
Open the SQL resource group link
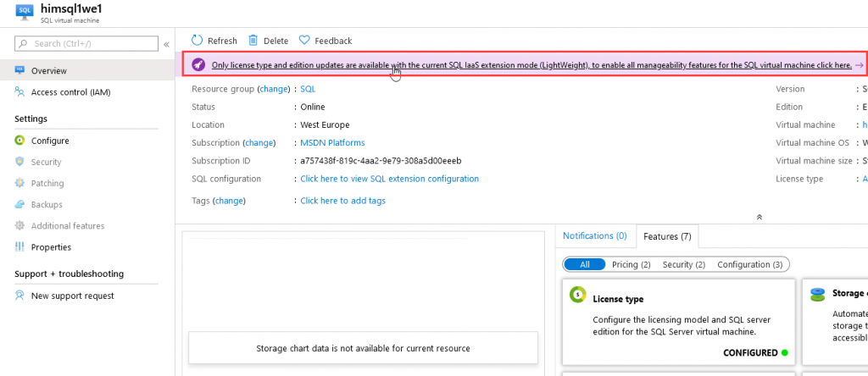[x=308, y=88]
